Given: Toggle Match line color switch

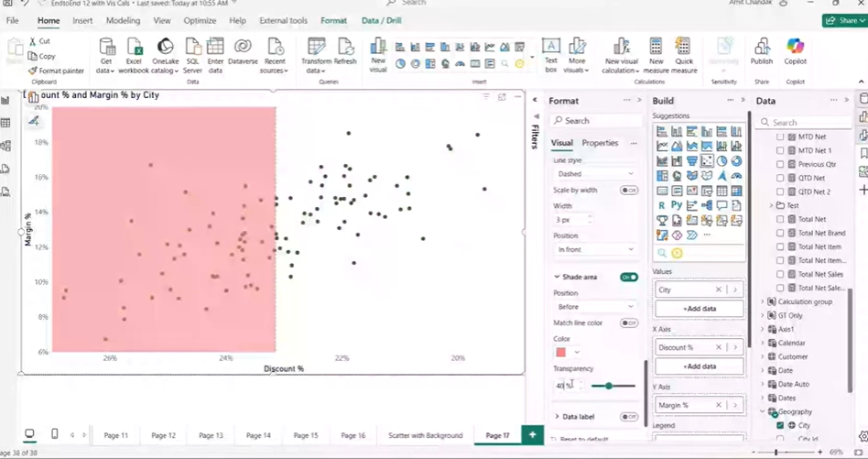Looking at the screenshot, I should [x=629, y=322].
